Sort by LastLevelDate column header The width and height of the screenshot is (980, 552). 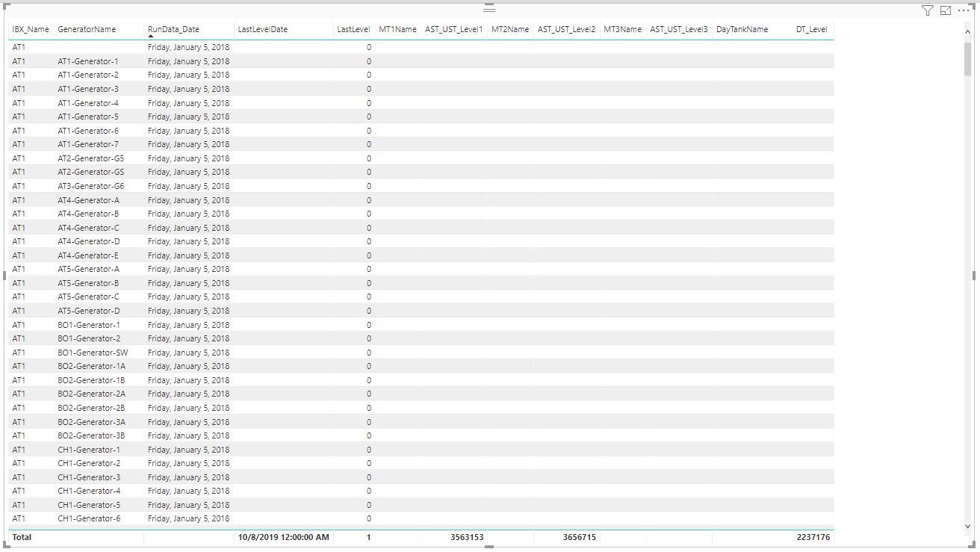[262, 29]
